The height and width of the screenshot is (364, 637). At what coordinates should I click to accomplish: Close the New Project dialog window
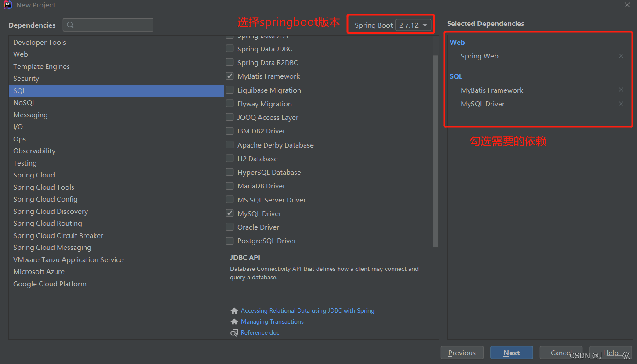[x=627, y=5]
